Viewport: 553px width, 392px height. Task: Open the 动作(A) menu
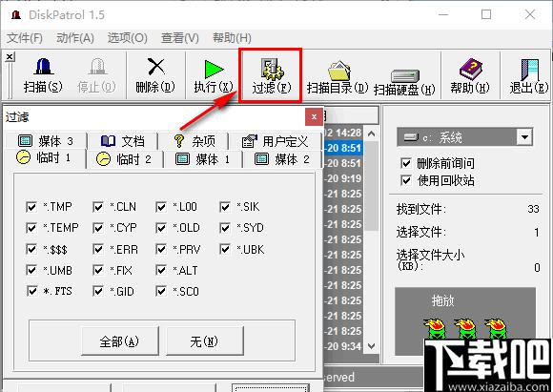(75, 38)
